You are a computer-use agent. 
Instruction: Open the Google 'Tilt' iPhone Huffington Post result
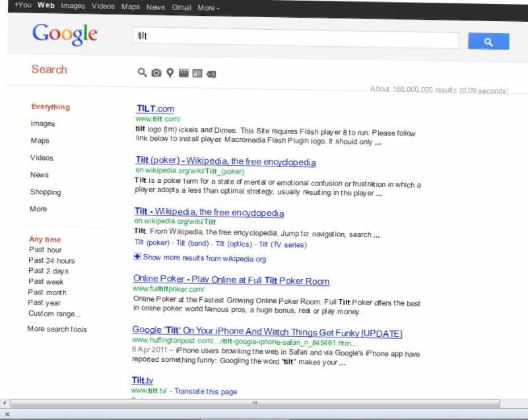pyautogui.click(x=267, y=332)
